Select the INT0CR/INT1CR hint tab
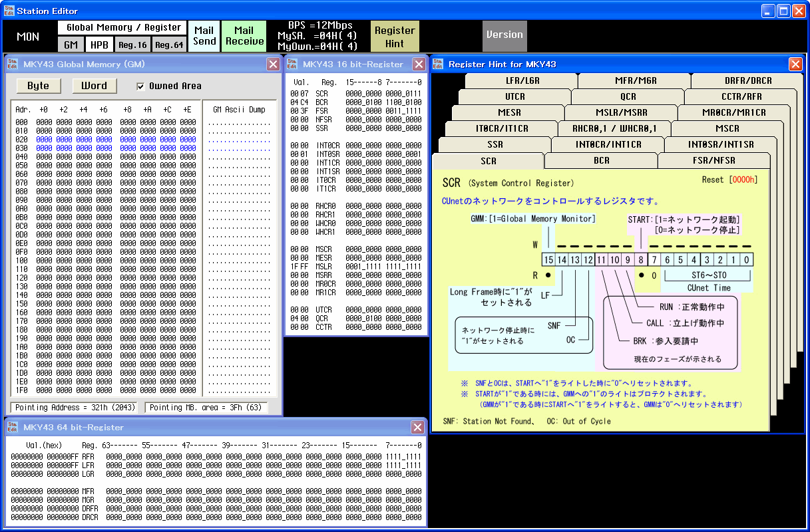The width and height of the screenshot is (810, 532). click(x=608, y=144)
